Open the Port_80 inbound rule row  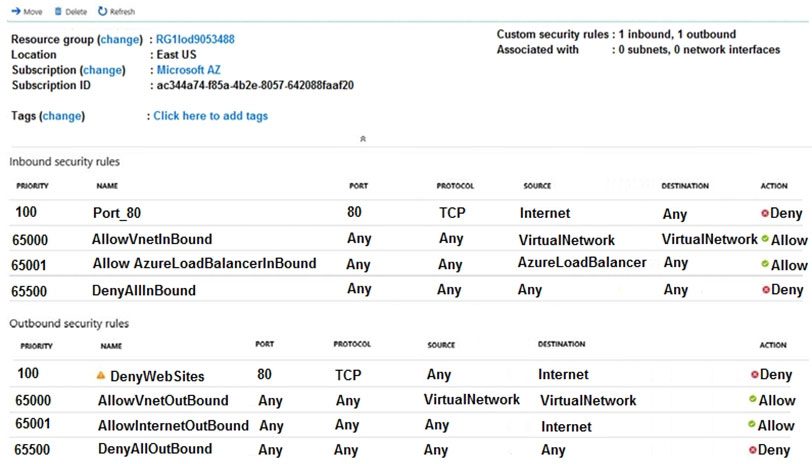406,213
